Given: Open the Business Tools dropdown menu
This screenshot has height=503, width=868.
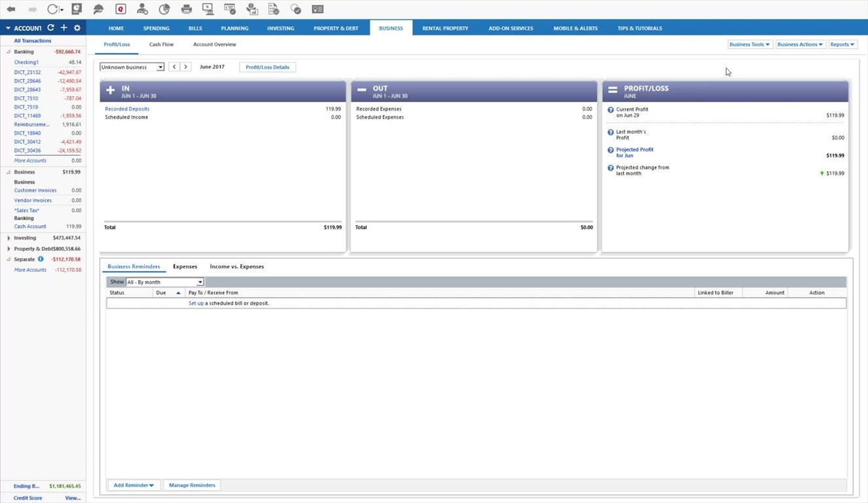Looking at the screenshot, I should [750, 45].
